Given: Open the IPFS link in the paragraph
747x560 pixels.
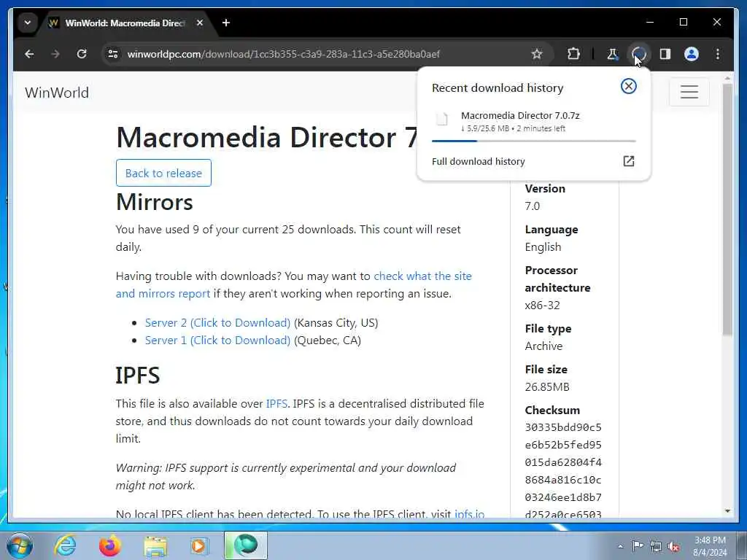Looking at the screenshot, I should [276, 403].
